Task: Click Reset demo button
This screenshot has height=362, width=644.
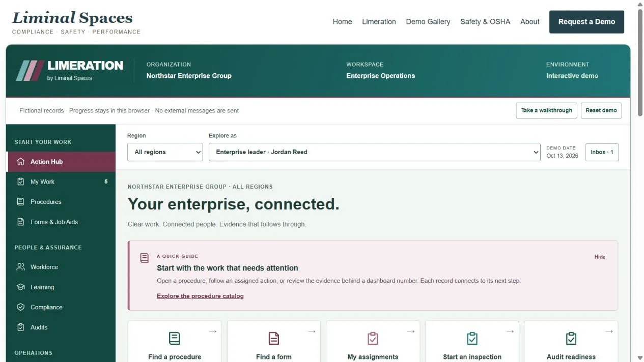Action: pyautogui.click(x=601, y=110)
